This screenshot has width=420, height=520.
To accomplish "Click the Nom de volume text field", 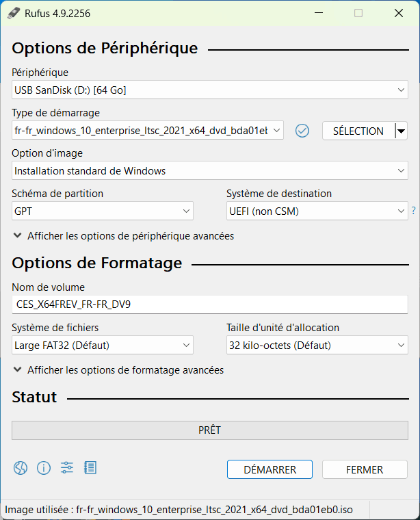I will (x=210, y=304).
